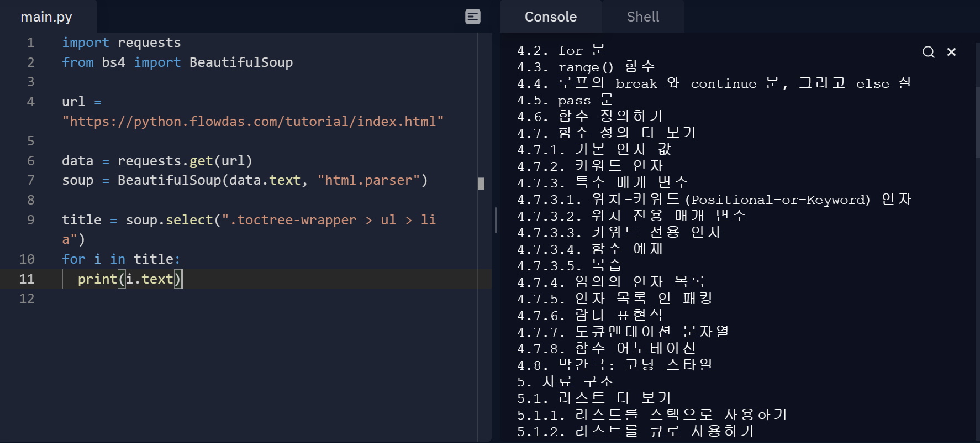Click the "html.parser" string on line 7

tap(368, 180)
